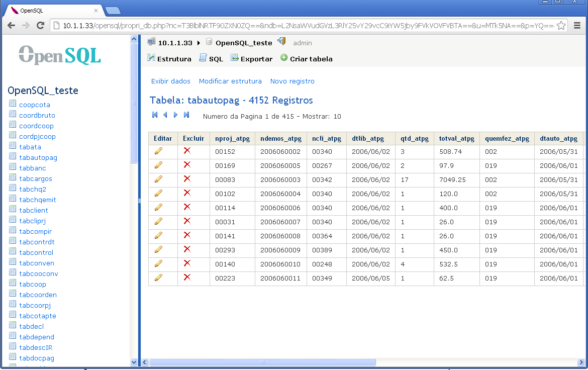
Task: Close the OpenSQL browser tab
Action: [x=96, y=11]
